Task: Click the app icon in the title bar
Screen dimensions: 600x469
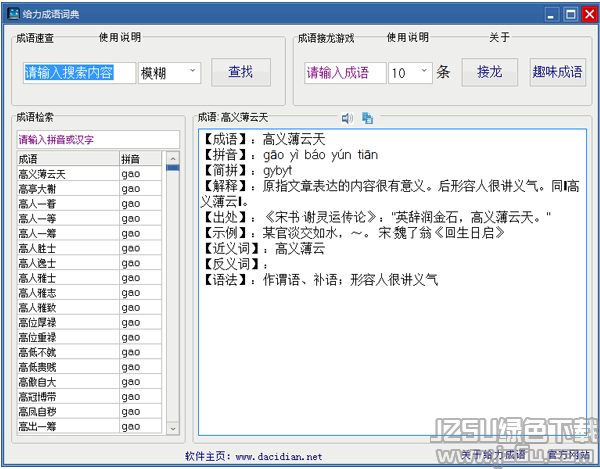Action: [x=13, y=14]
